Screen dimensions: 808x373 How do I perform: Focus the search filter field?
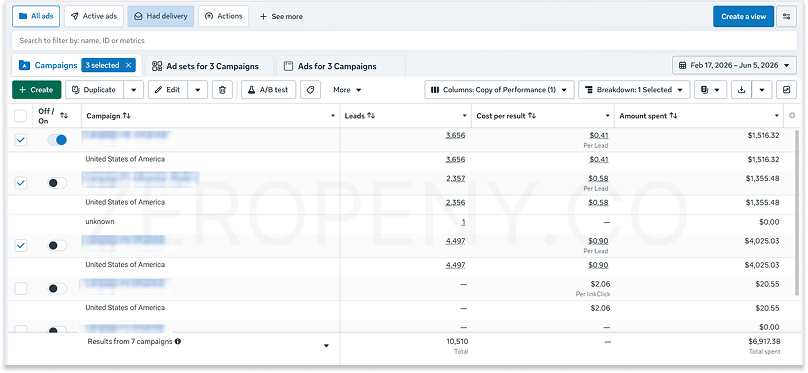(x=404, y=40)
